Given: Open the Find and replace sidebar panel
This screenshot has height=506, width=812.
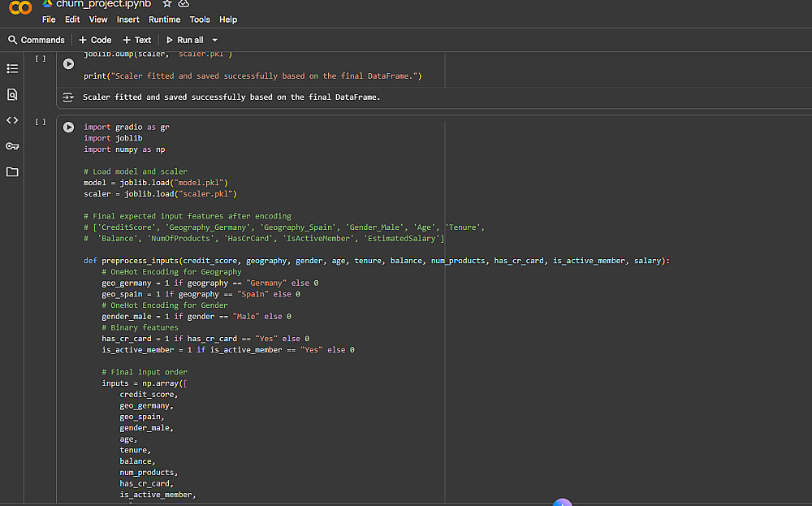Looking at the screenshot, I should tap(12, 94).
